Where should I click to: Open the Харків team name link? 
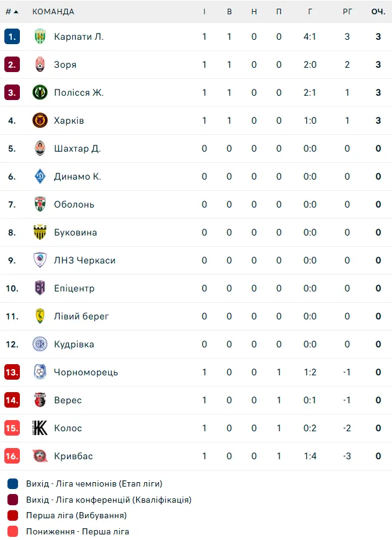click(69, 121)
